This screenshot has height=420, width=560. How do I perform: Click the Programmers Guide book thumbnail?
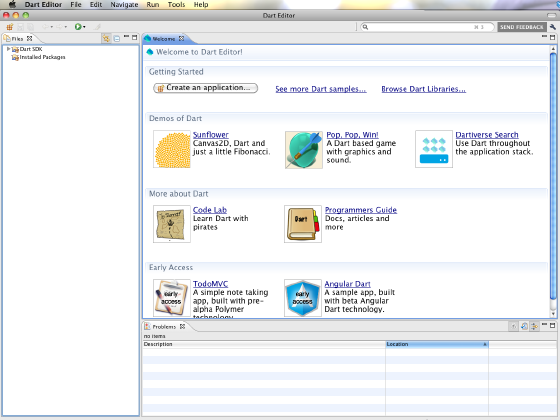(x=303, y=224)
